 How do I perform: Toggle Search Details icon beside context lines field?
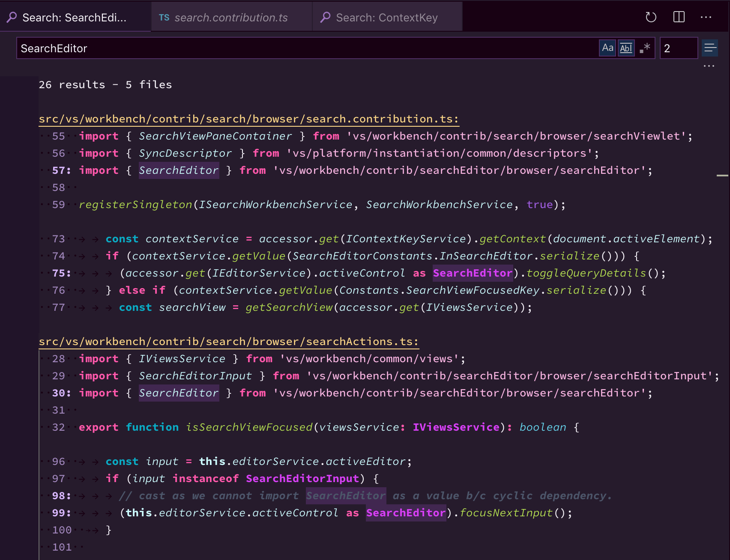(709, 48)
